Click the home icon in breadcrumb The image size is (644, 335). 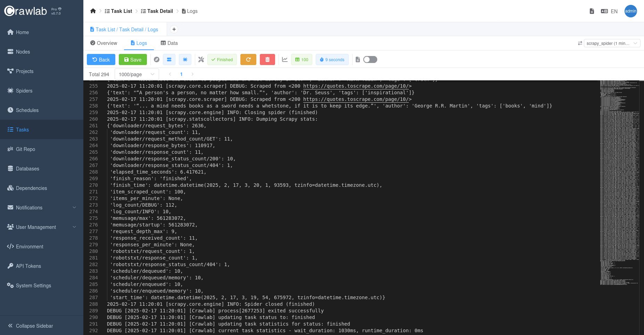[93, 11]
